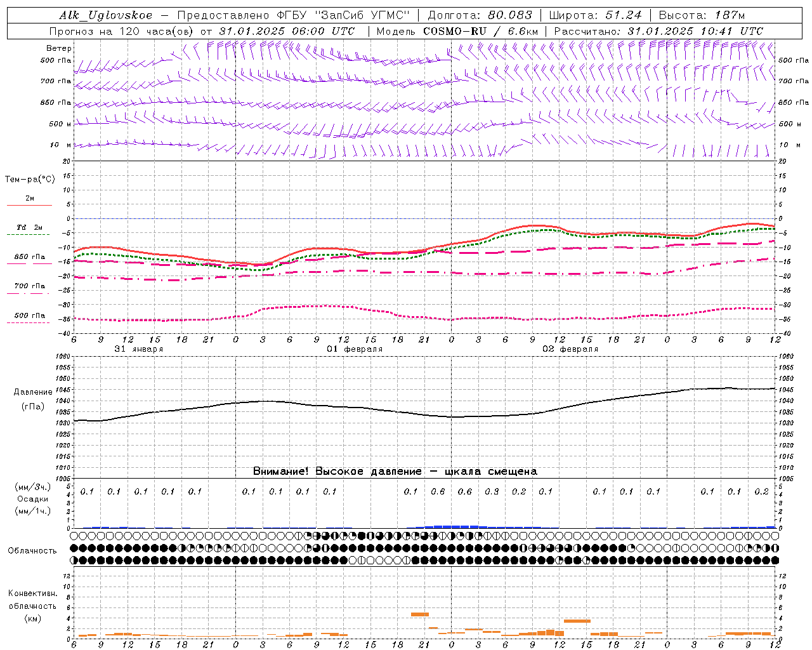The width and height of the screenshot is (812, 650).
Task: Click the 1005 tick on right pressure axis
Action: pos(786,479)
